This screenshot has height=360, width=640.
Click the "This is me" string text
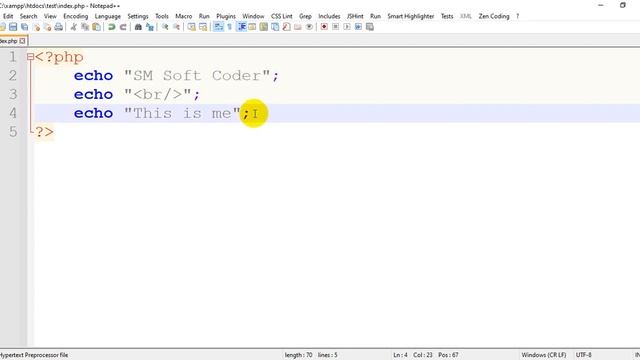click(x=182, y=113)
